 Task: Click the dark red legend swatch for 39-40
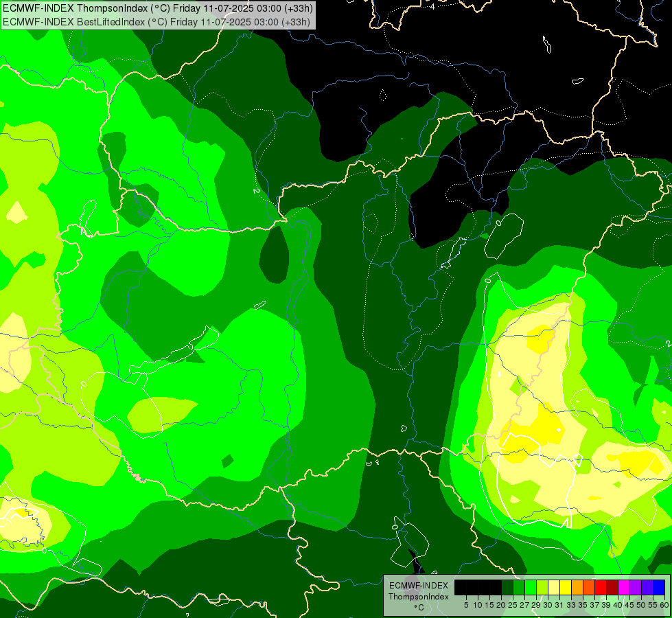[612, 587]
